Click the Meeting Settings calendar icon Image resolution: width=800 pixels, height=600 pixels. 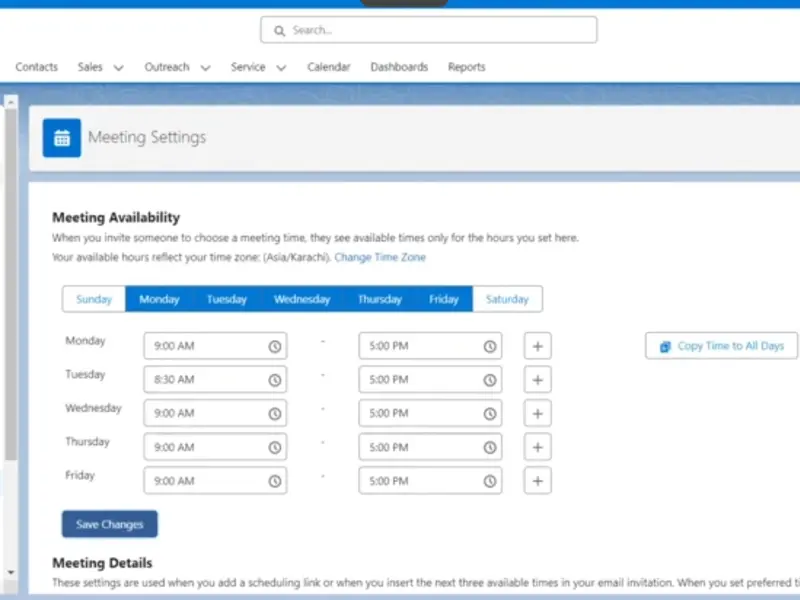tap(62, 138)
